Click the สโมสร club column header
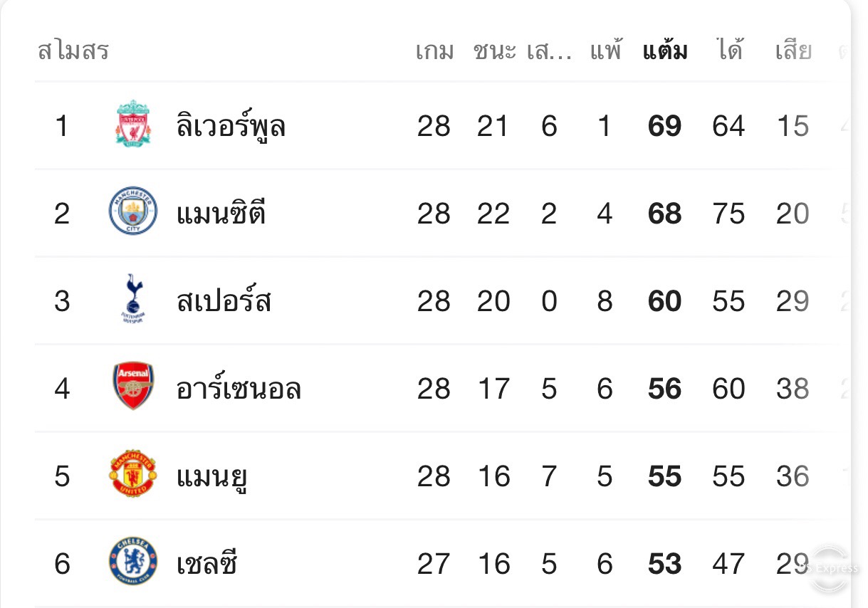This screenshot has width=868, height=608. (x=73, y=51)
